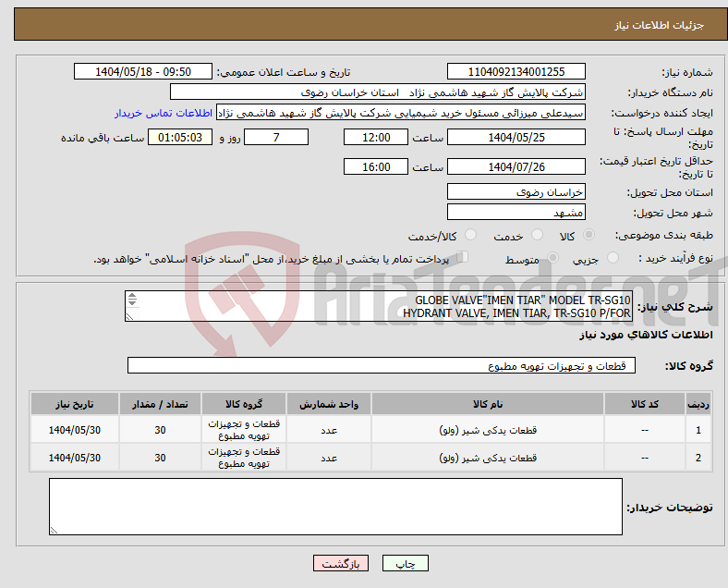The width and height of the screenshot is (728, 588).
Task: Click the request creator field
Action: (401, 113)
